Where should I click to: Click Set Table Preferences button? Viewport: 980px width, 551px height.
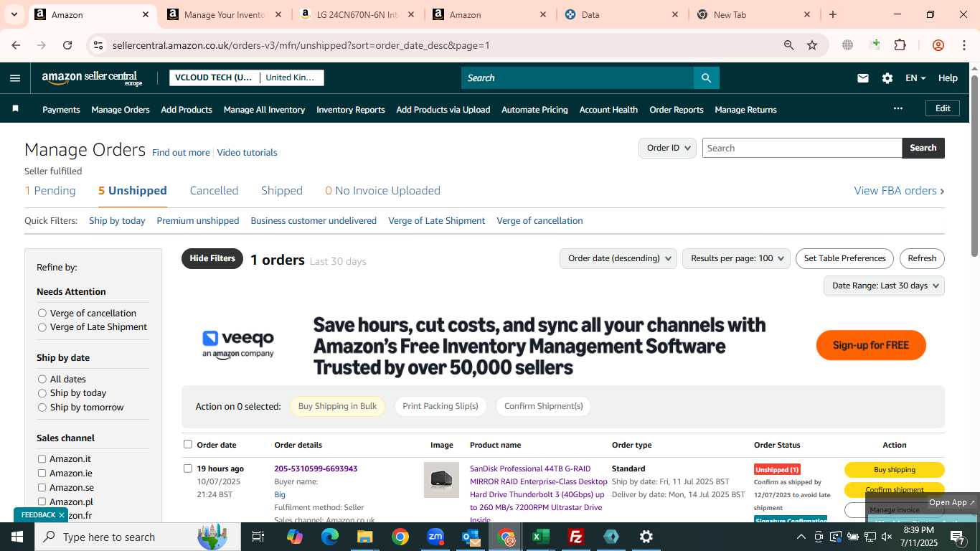(x=844, y=258)
